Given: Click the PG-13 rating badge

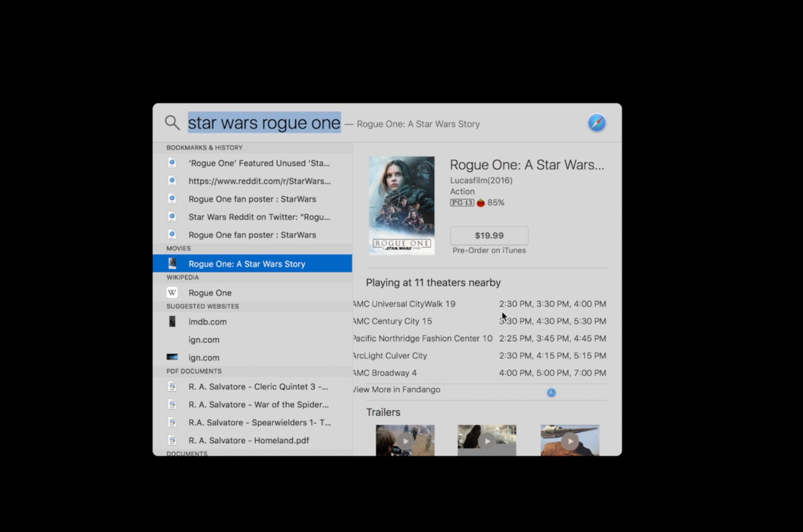Looking at the screenshot, I should click(462, 203).
